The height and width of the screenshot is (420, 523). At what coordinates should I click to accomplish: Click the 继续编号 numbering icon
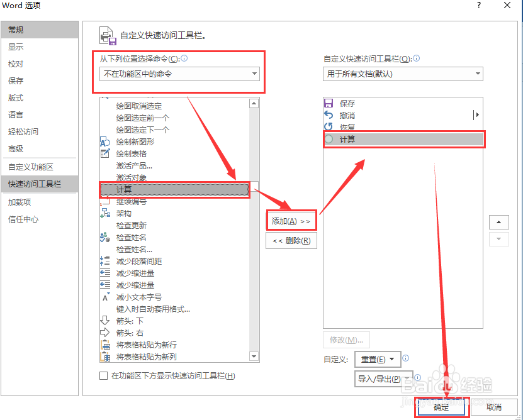[x=104, y=201]
